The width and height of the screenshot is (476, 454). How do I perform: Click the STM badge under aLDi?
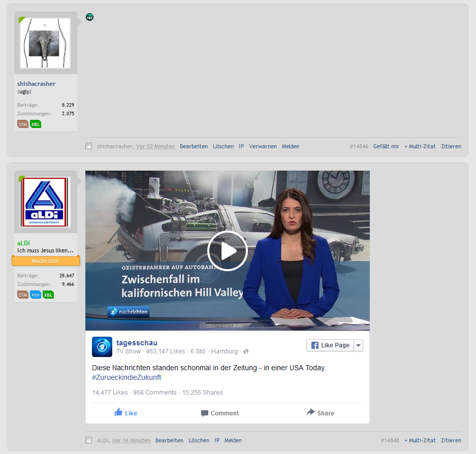tap(23, 295)
